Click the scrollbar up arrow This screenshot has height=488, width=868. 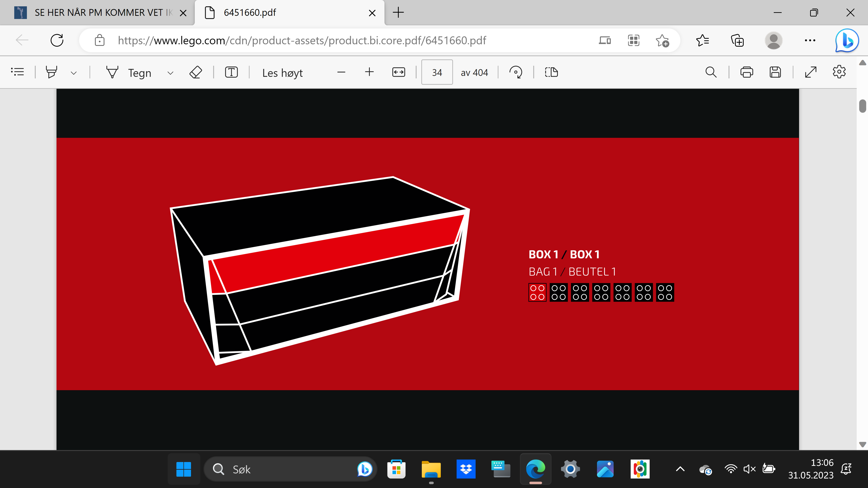click(x=862, y=63)
